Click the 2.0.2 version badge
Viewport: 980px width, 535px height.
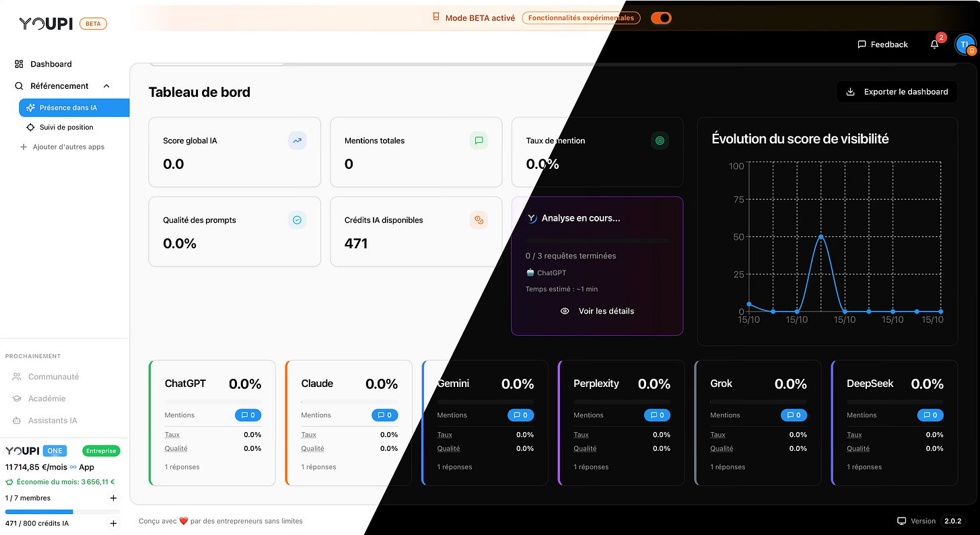point(952,521)
